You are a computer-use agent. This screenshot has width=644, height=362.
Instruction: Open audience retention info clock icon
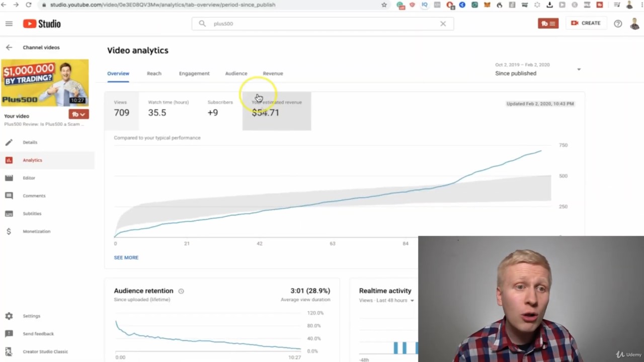point(181,291)
